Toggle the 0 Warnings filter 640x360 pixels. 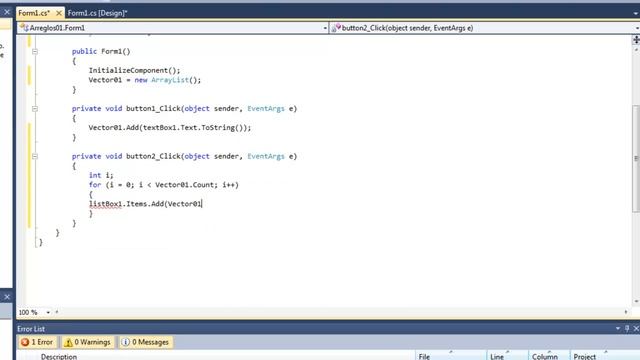(88, 342)
